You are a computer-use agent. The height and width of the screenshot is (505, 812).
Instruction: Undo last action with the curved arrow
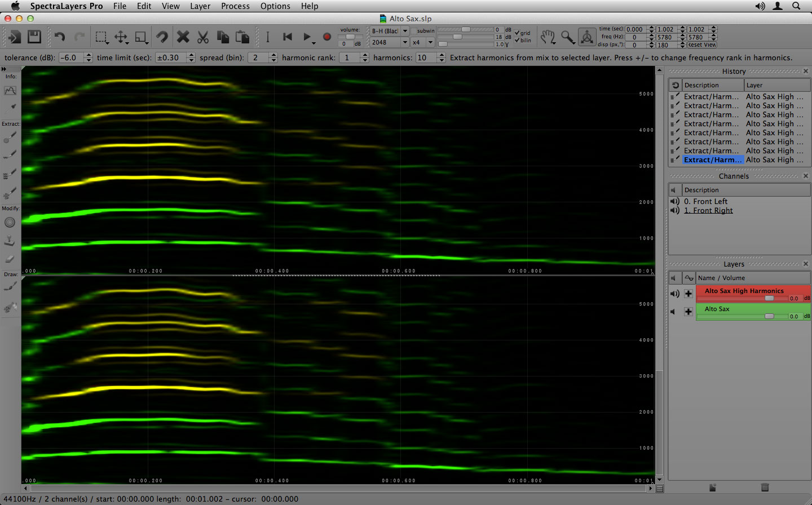pyautogui.click(x=60, y=37)
